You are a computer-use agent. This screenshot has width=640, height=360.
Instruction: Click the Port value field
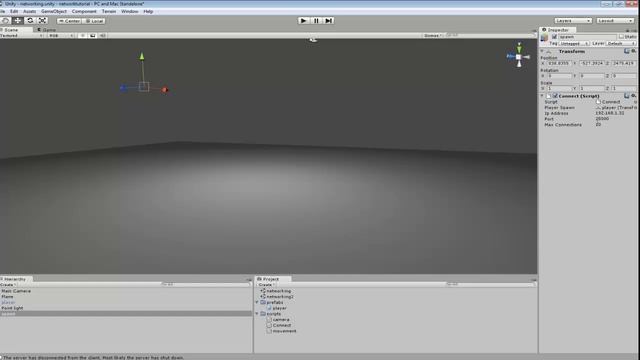[x=616, y=119]
